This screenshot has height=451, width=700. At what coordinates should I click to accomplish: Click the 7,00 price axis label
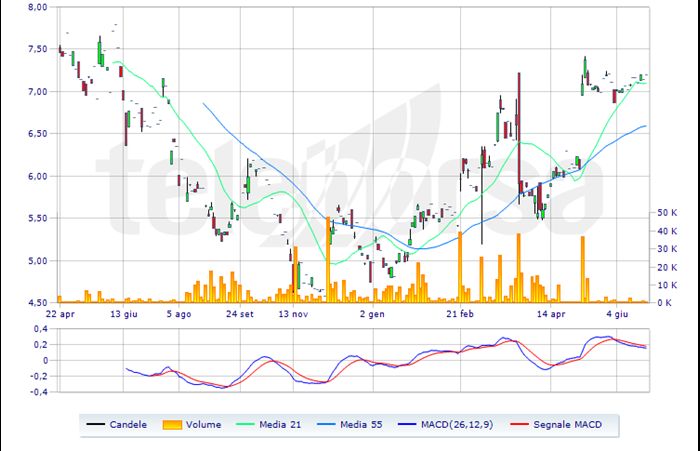coord(38,92)
